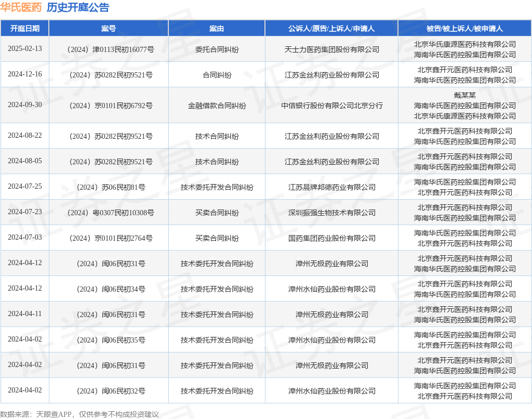Click case number (2024)闽06民初34号

click(111, 289)
